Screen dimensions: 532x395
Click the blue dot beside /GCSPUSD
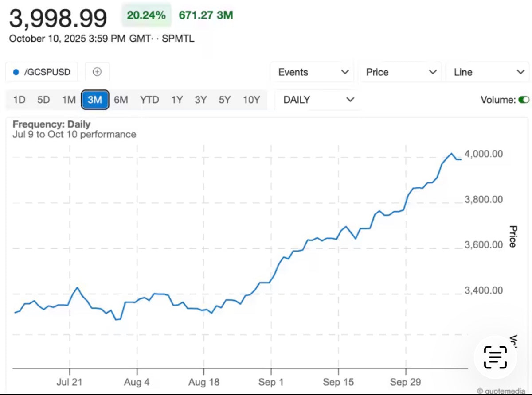(x=16, y=72)
